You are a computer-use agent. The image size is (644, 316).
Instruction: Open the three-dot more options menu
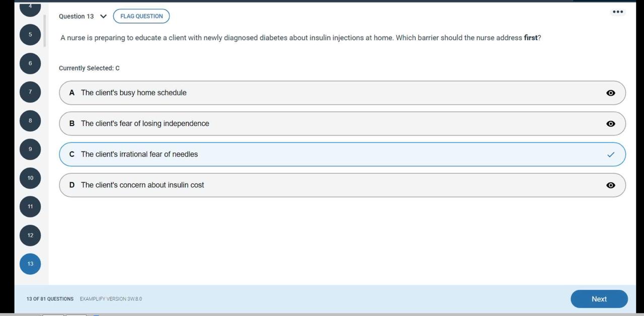618,12
